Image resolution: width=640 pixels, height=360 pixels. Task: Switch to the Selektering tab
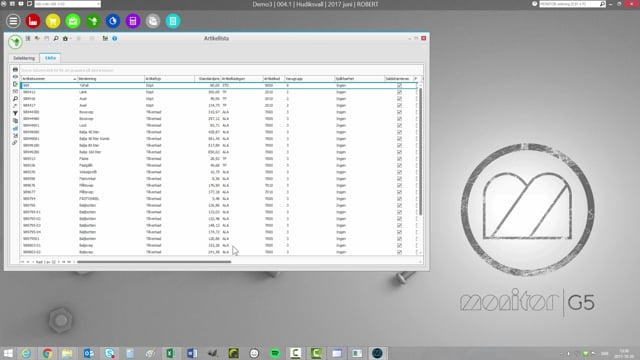[x=24, y=58]
